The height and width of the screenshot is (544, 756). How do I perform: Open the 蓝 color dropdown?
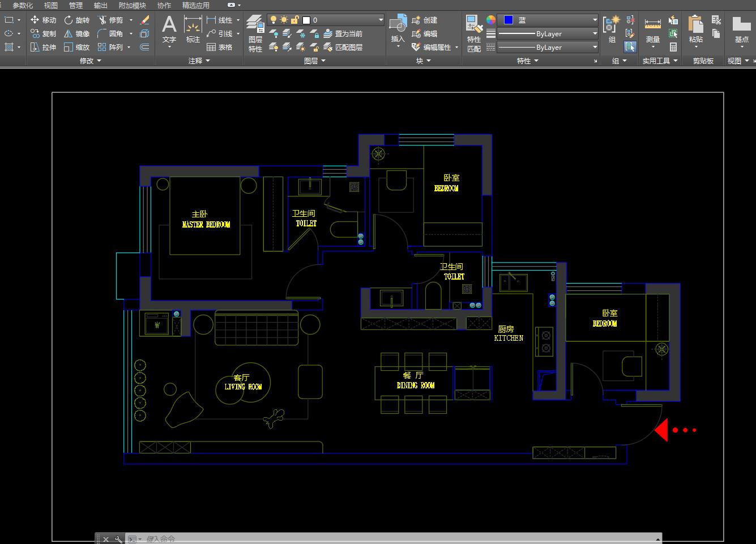548,20
